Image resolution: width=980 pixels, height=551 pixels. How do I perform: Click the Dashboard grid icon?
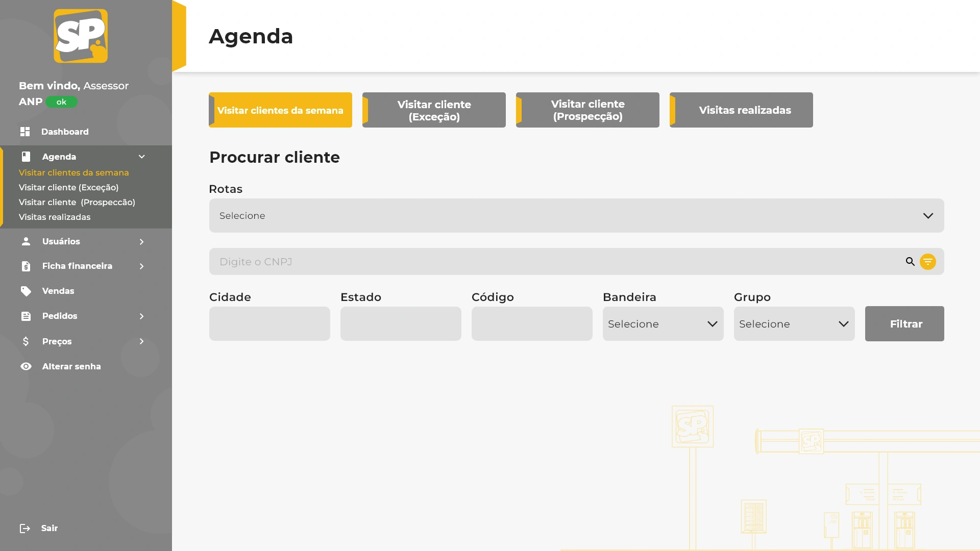point(25,132)
